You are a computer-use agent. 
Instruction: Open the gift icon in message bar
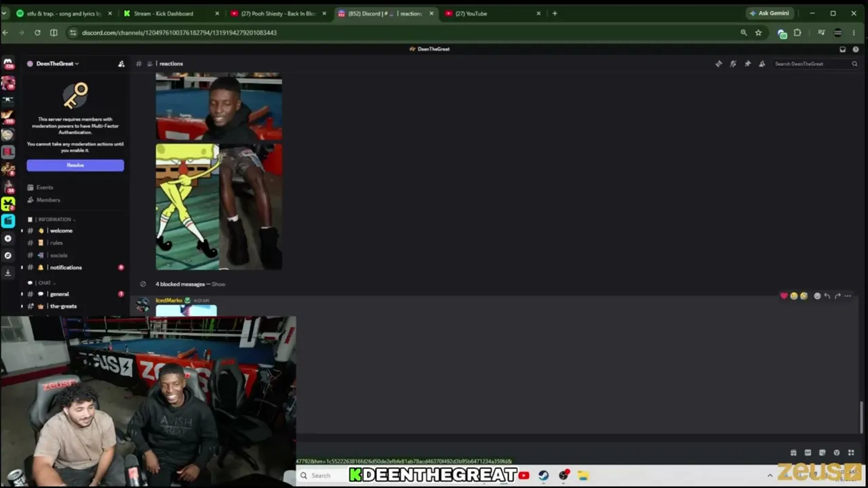[x=793, y=453]
